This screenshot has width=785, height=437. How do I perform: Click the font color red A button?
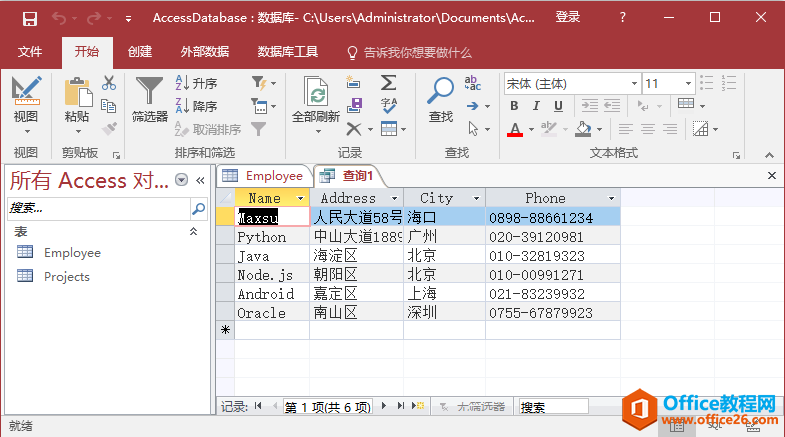[x=514, y=129]
